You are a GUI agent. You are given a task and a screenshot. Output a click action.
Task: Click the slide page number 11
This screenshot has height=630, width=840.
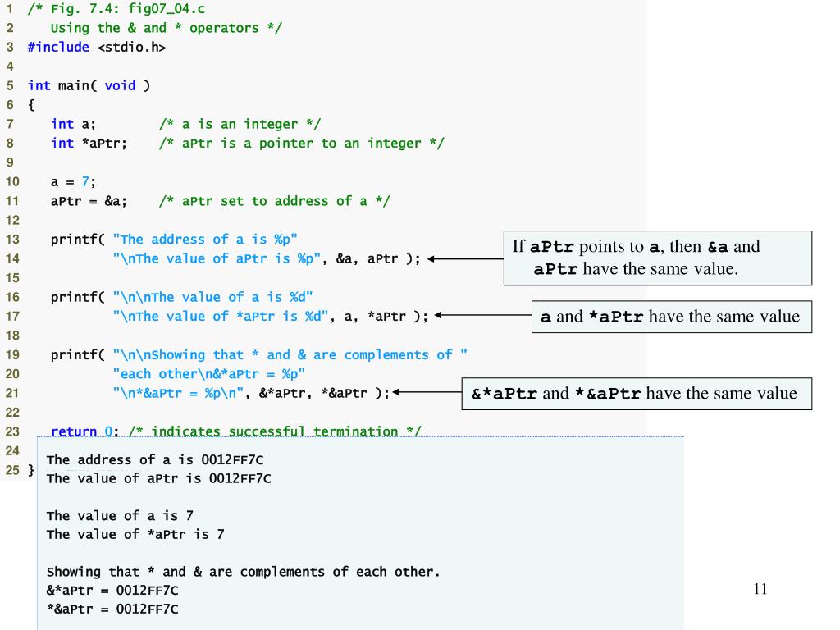coord(760,589)
